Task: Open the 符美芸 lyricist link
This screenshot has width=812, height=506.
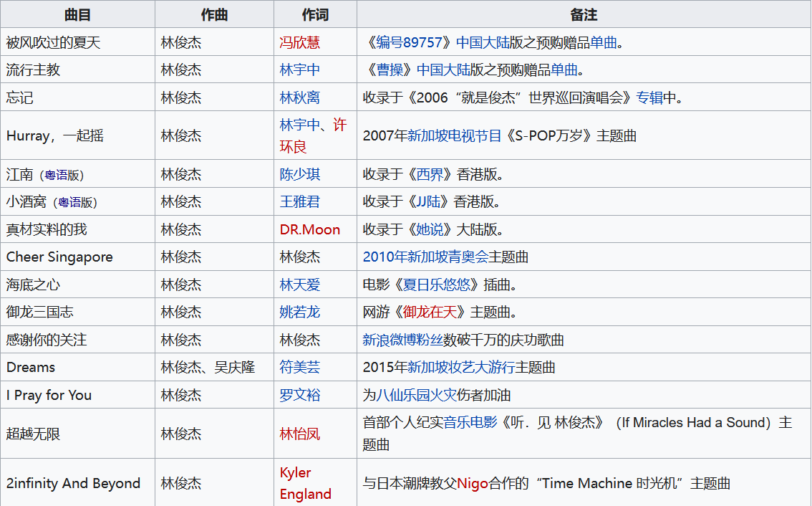Action: 299,367
